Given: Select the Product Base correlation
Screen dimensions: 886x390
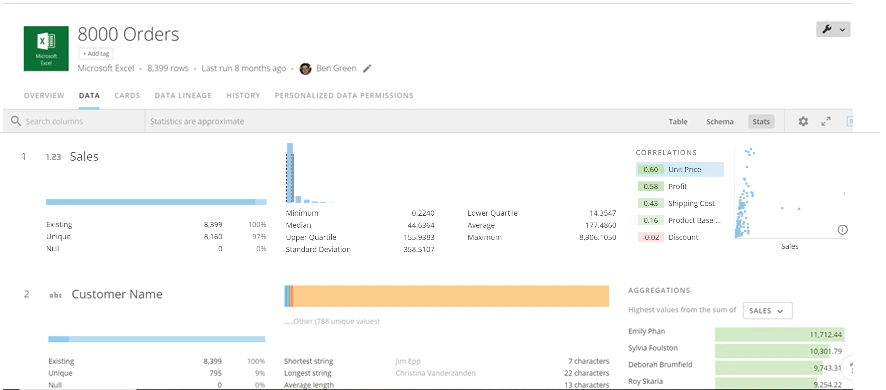Looking at the screenshot, I should click(x=680, y=220).
